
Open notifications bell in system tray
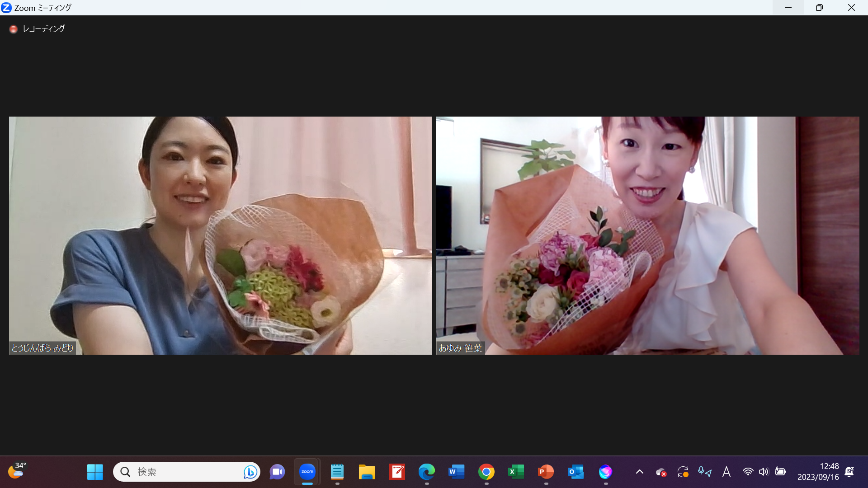(x=849, y=472)
